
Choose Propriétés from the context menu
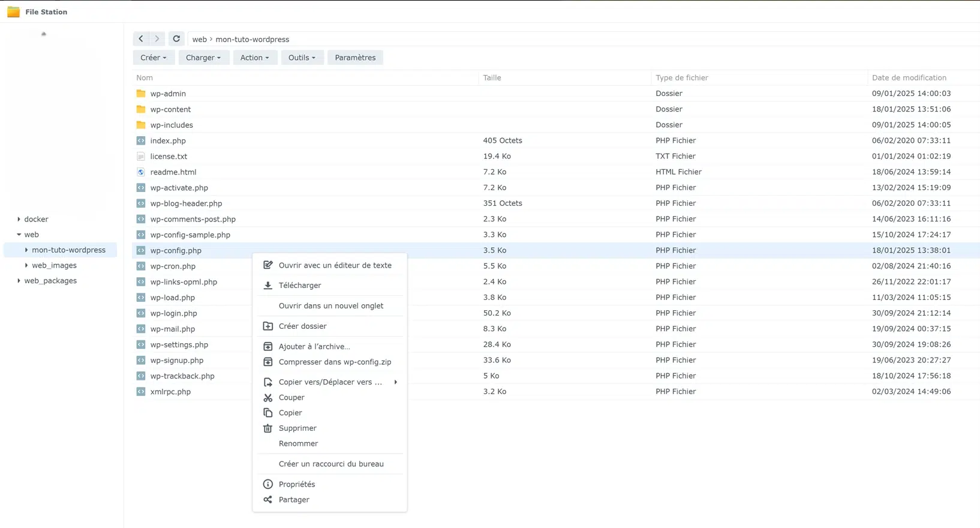296,484
